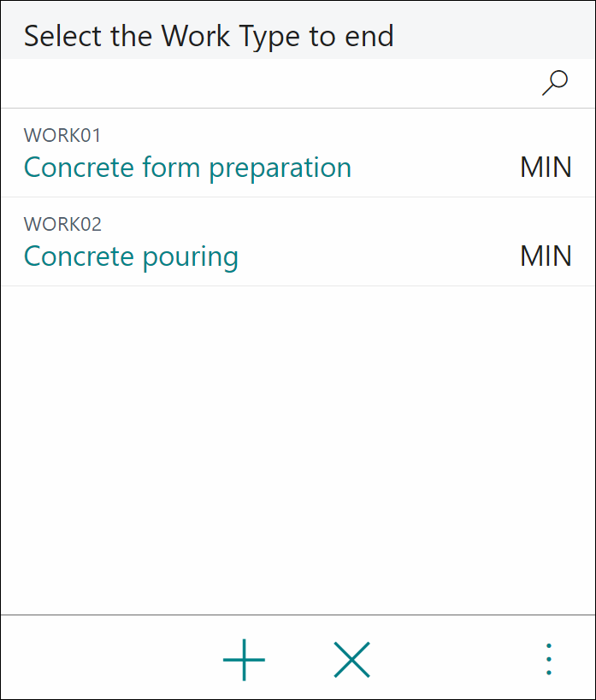Select Concrete form preparation work type
The height and width of the screenshot is (700, 596).
point(187,168)
